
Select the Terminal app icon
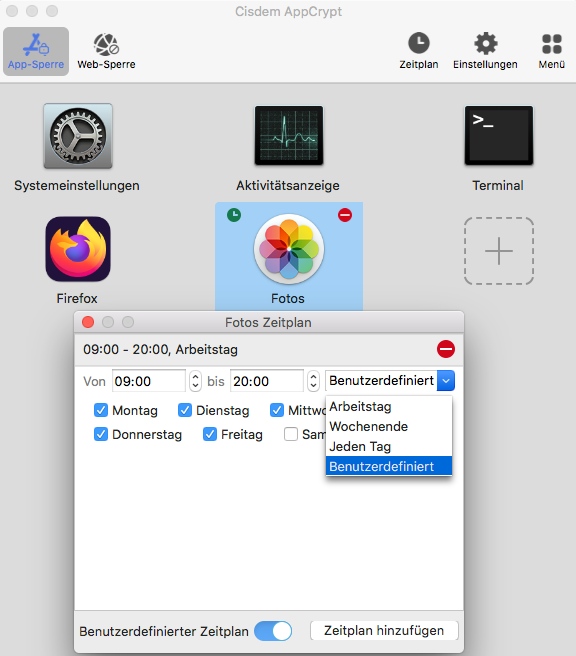click(x=499, y=136)
